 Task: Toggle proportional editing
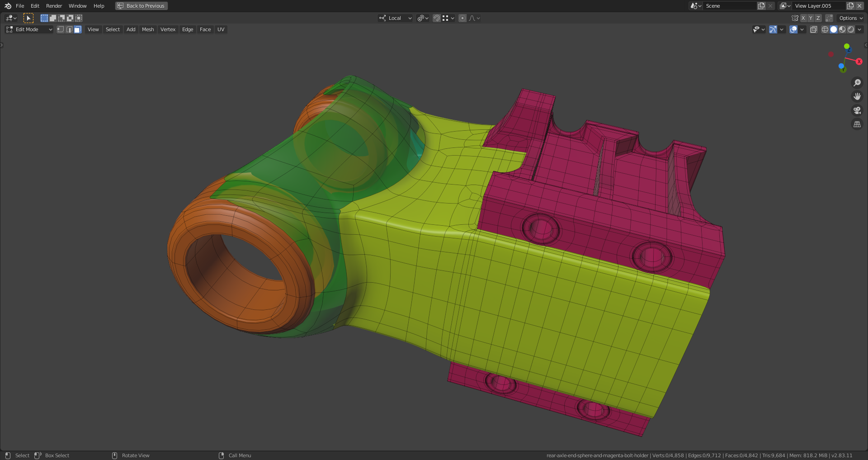(462, 18)
